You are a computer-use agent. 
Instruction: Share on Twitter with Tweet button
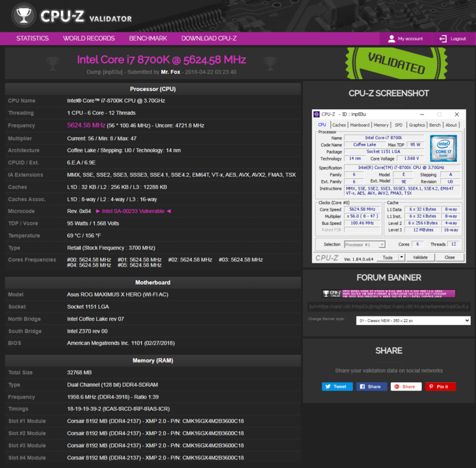pos(337,386)
